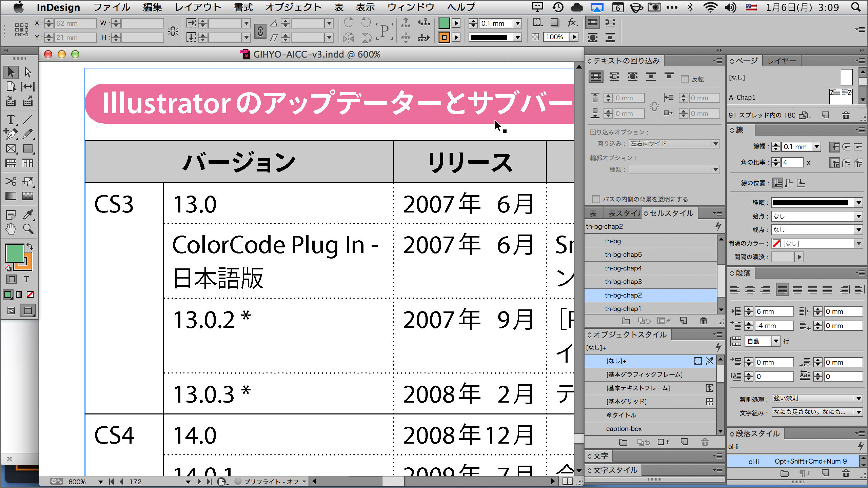This screenshot has height=488, width=868.
Task: Open the opacity 100% dropdown arrow
Action: (574, 37)
